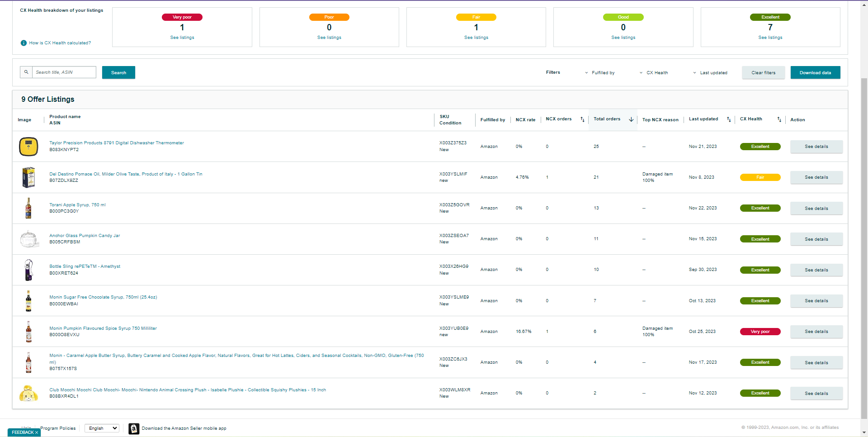
Task: See listings under the Excellent card
Action: click(x=770, y=38)
